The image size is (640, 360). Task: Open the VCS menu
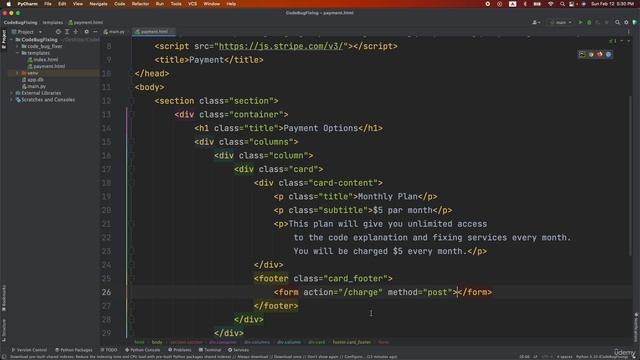192,4
